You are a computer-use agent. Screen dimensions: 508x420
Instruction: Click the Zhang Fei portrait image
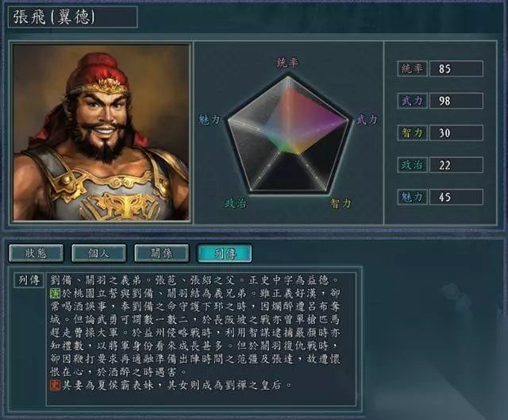pos(101,133)
